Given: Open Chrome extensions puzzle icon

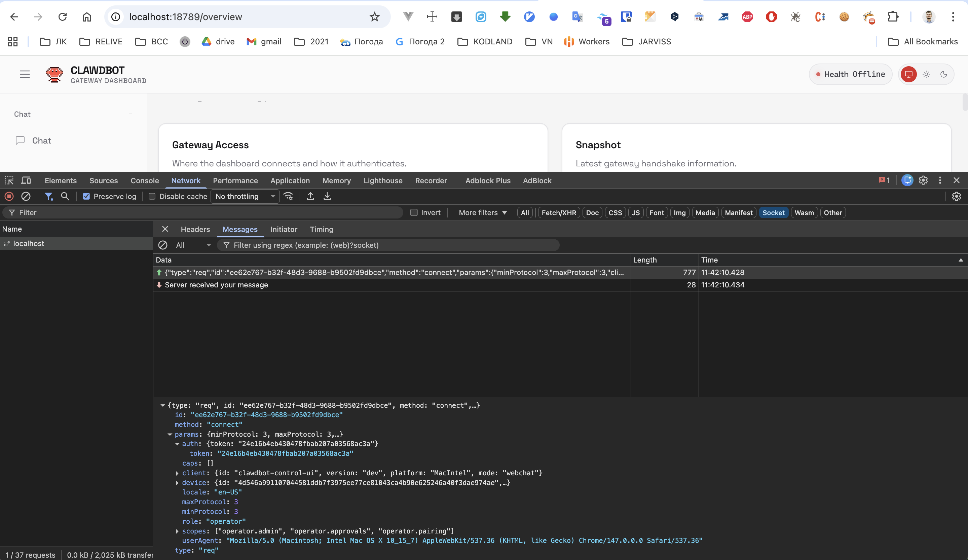Looking at the screenshot, I should click(893, 17).
